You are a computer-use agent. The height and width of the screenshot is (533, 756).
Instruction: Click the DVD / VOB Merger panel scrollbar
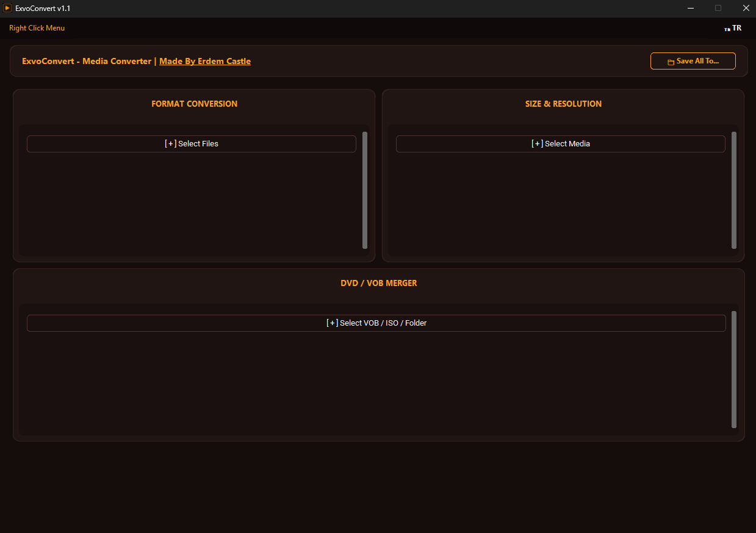[734, 370]
